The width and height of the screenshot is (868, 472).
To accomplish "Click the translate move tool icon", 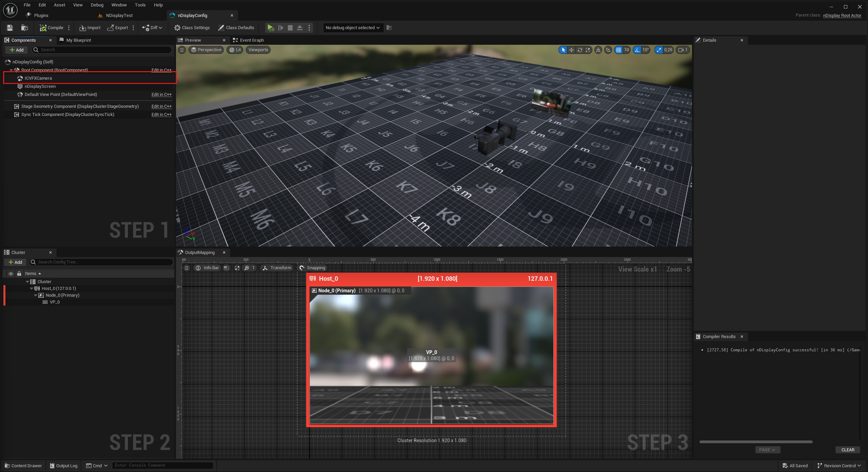I will point(572,50).
